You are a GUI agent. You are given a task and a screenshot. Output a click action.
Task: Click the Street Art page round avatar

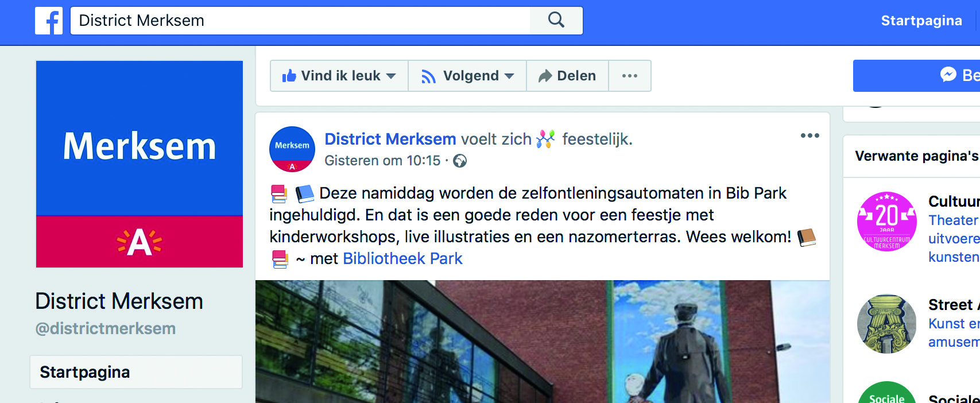pyautogui.click(x=887, y=324)
